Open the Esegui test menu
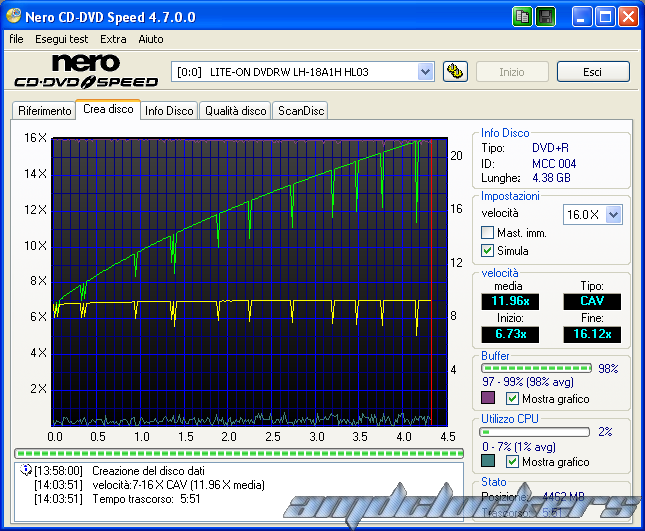645x531 pixels. click(61, 39)
